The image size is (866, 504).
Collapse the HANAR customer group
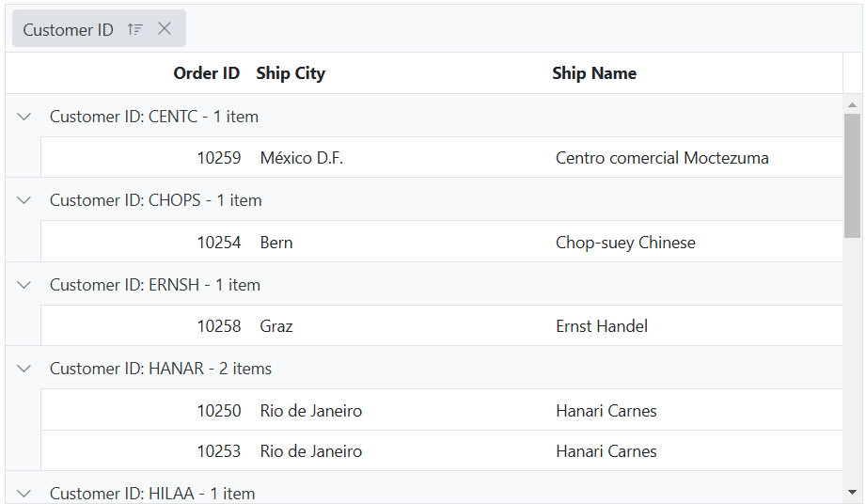coord(24,369)
